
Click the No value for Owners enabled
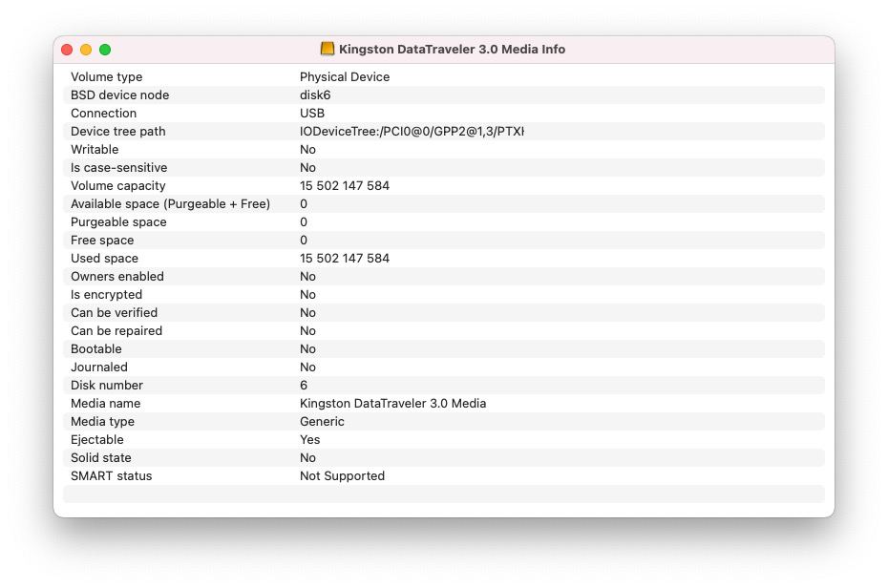tap(307, 276)
